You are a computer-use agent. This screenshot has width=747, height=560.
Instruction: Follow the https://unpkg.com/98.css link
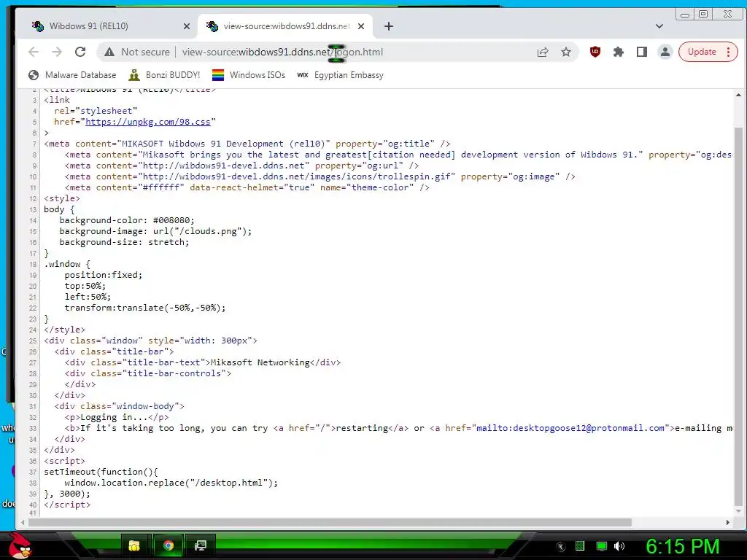point(147,122)
